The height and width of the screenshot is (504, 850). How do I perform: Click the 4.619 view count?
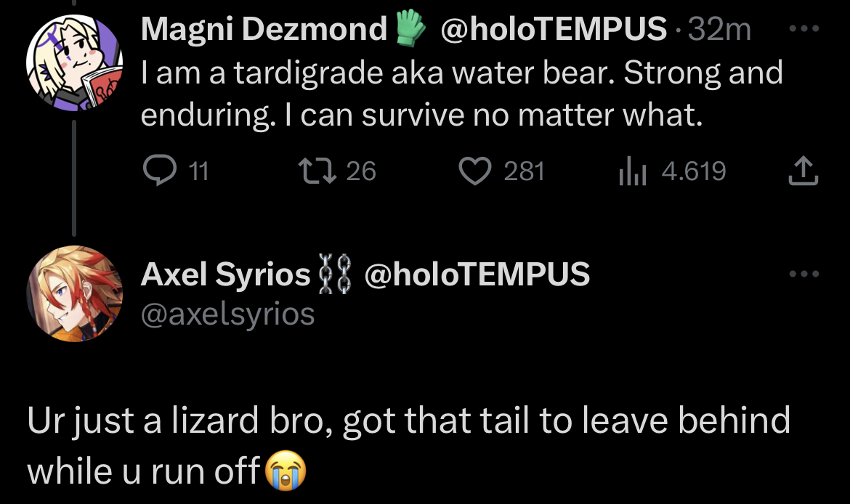pyautogui.click(x=694, y=171)
